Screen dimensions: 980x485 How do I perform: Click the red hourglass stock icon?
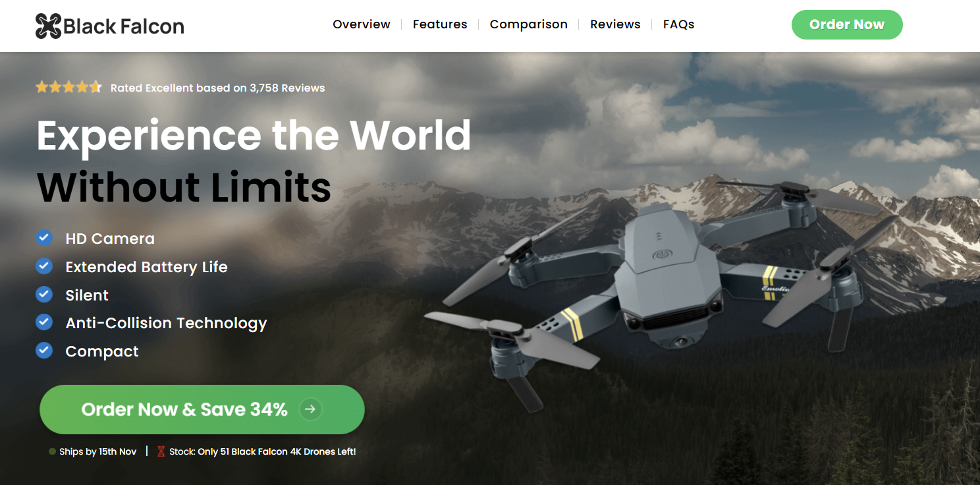(x=161, y=451)
